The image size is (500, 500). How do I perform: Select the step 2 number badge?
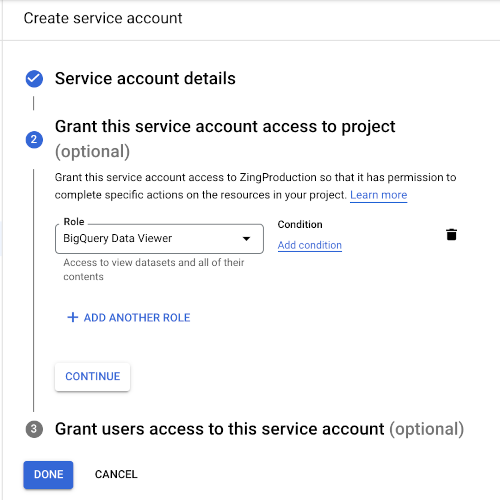(x=34, y=139)
